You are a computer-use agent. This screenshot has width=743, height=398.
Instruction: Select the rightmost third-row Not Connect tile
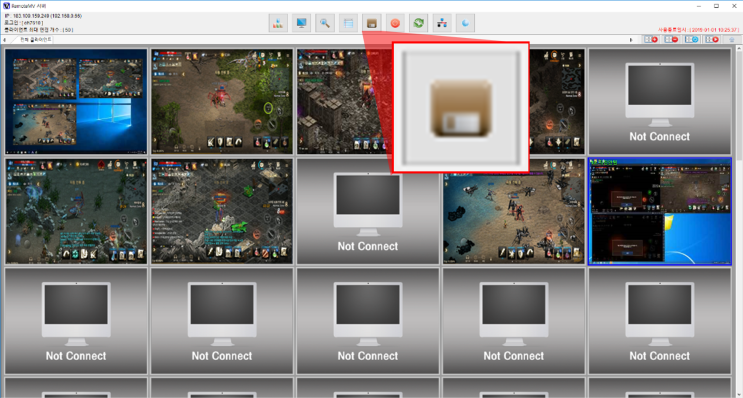(x=660, y=321)
